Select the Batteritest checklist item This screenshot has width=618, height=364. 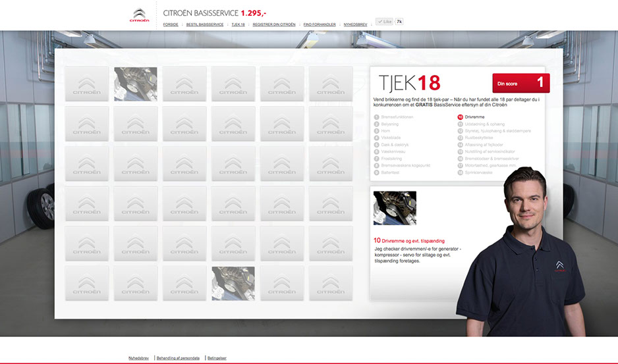point(387,172)
